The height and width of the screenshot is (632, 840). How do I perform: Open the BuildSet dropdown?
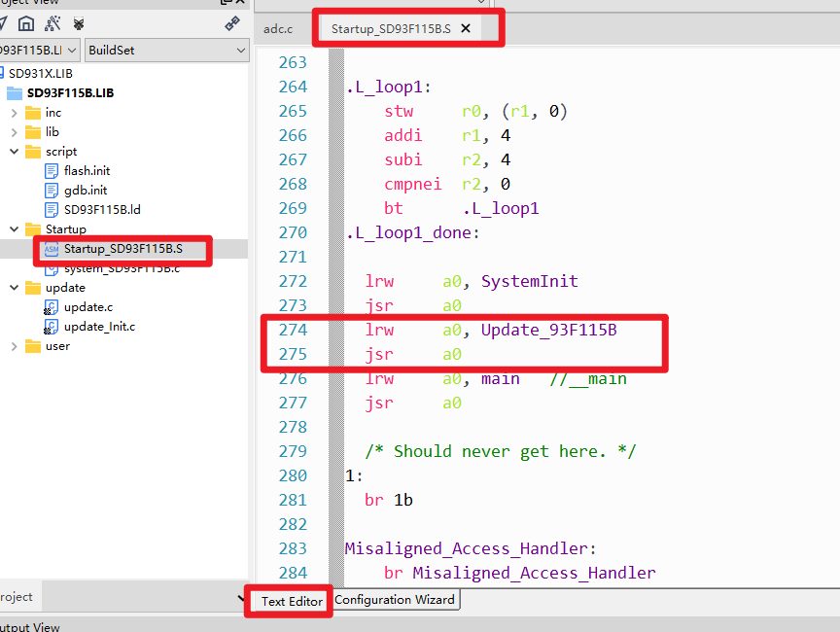166,50
